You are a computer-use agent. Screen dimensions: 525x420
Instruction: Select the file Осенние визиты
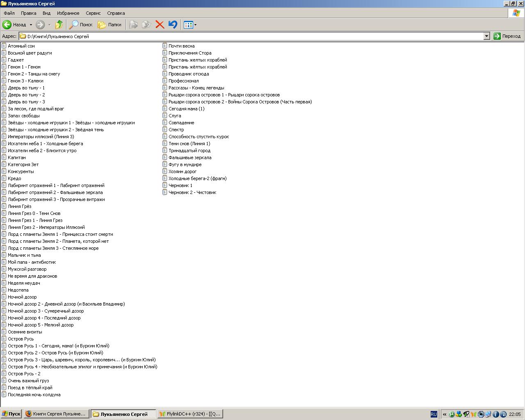coord(25,332)
